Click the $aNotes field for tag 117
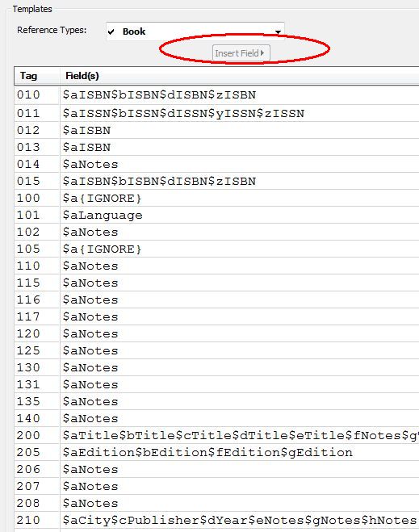The width and height of the screenshot is (419, 532). [90, 317]
